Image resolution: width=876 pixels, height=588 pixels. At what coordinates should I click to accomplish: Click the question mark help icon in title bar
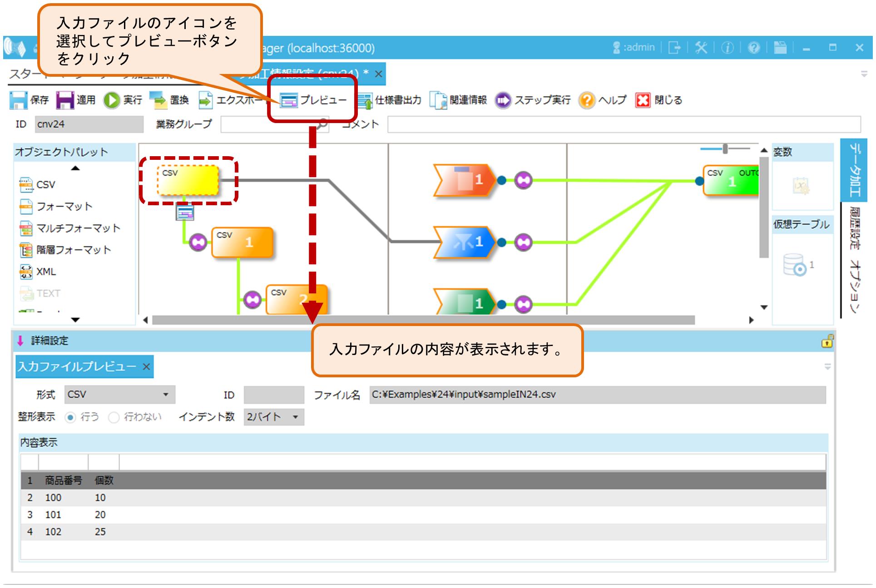pyautogui.click(x=754, y=47)
